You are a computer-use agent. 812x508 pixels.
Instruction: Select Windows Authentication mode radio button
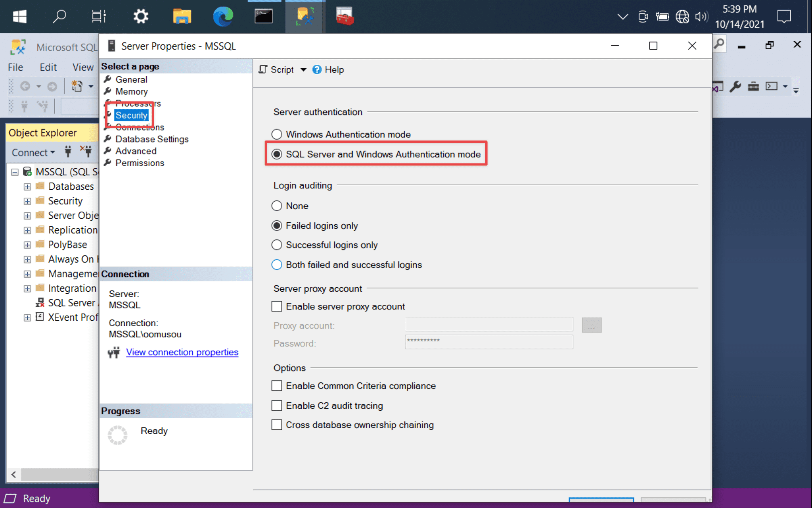pos(277,134)
